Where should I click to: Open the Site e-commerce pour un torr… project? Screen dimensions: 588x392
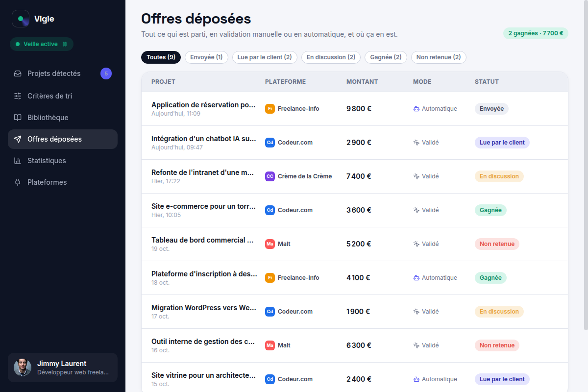click(x=203, y=206)
